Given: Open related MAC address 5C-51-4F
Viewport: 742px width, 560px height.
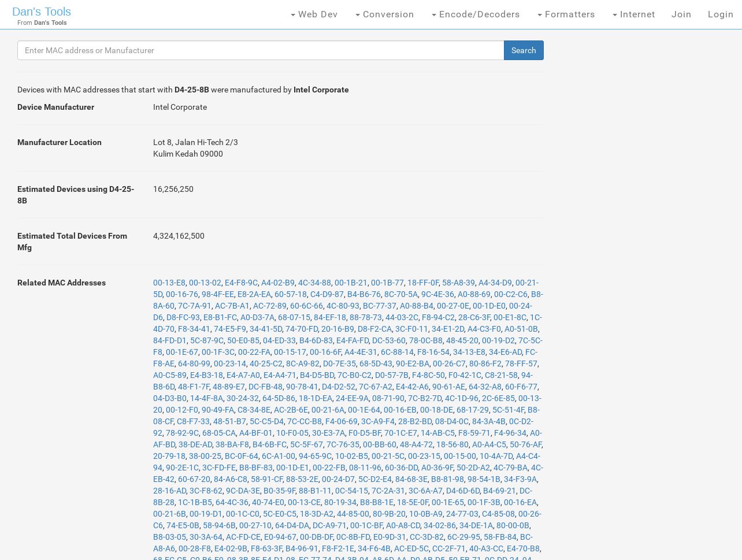Looking at the screenshot, I should click(x=509, y=410).
